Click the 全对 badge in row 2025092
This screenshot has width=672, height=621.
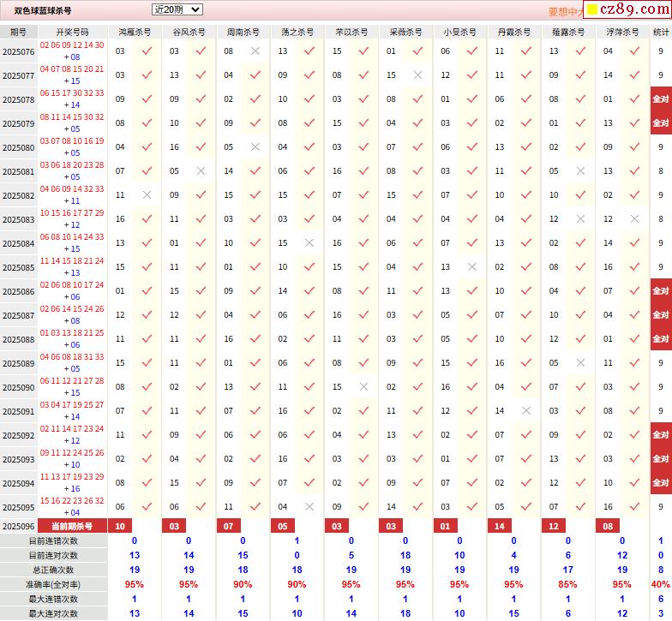point(661,435)
